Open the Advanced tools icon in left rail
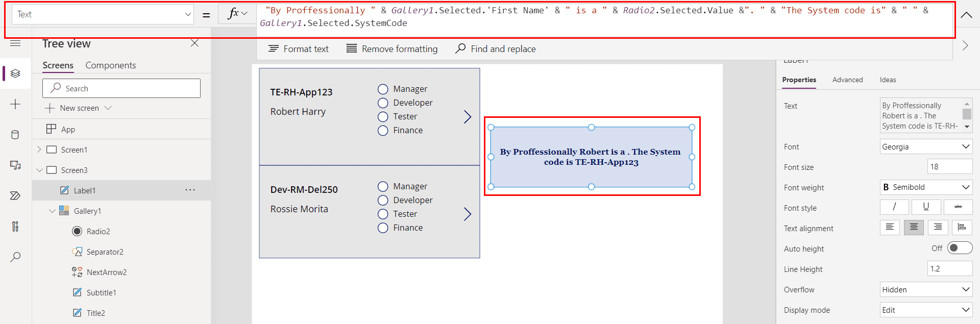 tap(15, 227)
